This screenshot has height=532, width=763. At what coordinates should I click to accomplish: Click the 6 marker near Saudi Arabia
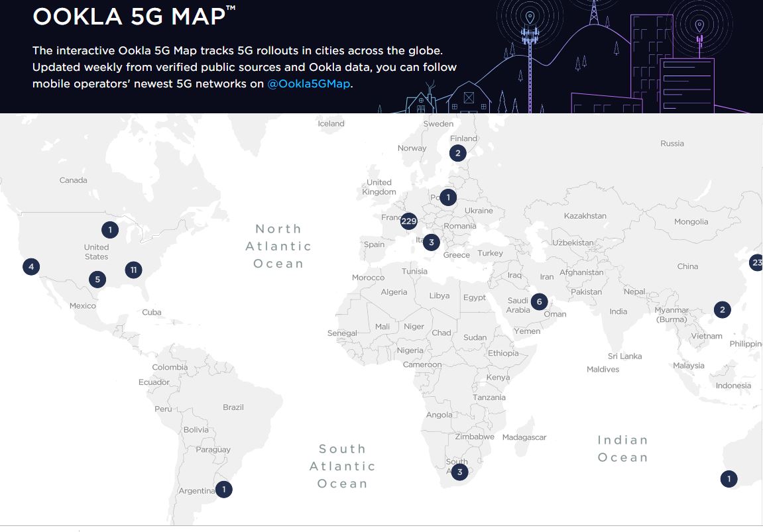tap(539, 302)
